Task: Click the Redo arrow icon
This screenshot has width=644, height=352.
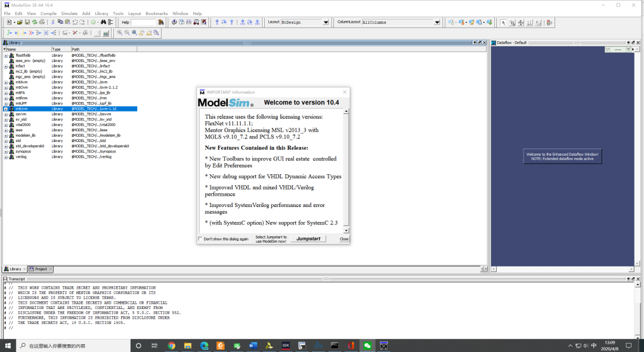Action: (x=82, y=22)
